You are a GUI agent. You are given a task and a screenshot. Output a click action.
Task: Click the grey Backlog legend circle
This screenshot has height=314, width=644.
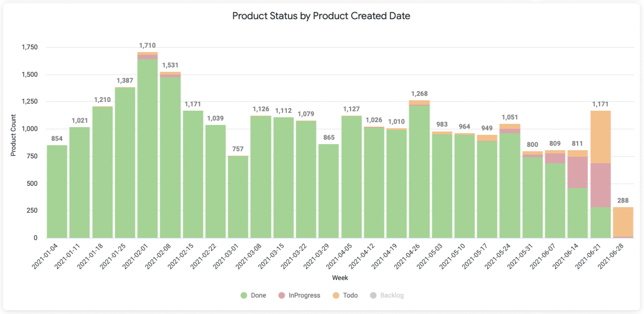click(x=373, y=295)
